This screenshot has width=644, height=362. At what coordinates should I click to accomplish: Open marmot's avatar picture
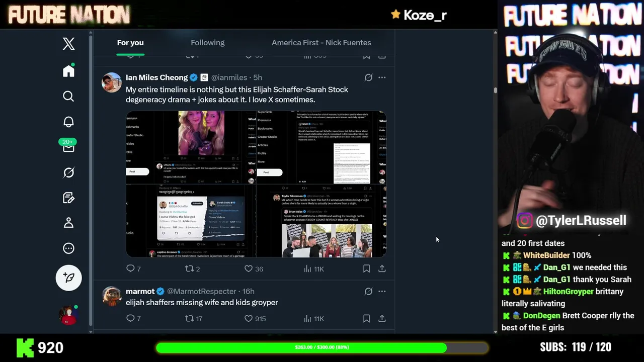(112, 296)
